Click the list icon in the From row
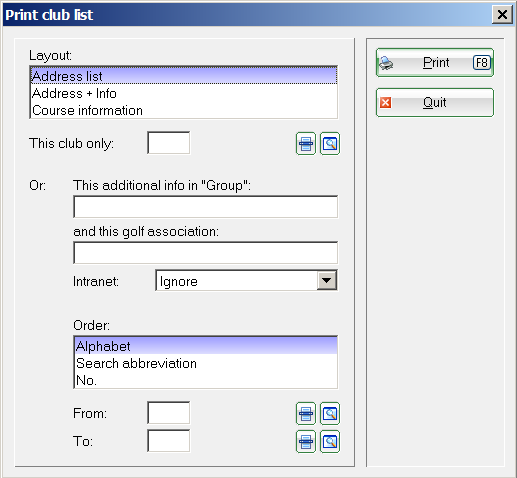Viewport: 517px width, 478px height. (x=306, y=413)
